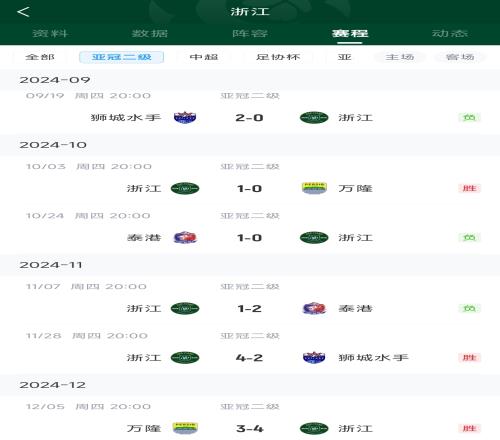This screenshot has height=440, width=500.
Task: Tap 万隆 logo in the 12/05 match
Action: point(185,428)
